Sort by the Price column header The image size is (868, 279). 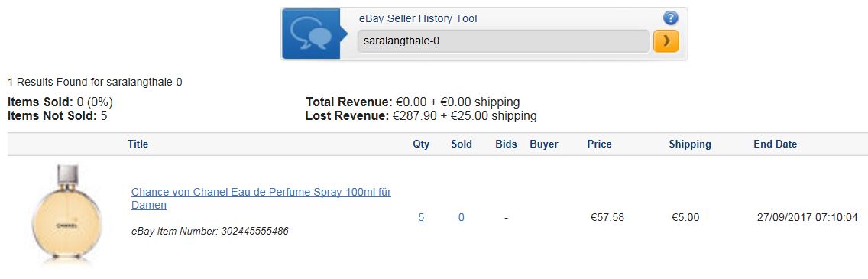pos(600,144)
